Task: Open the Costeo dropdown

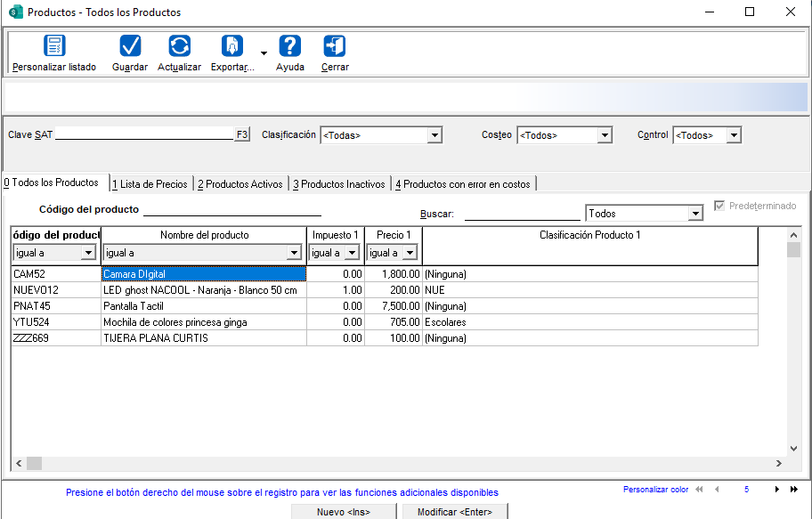Action: (605, 135)
